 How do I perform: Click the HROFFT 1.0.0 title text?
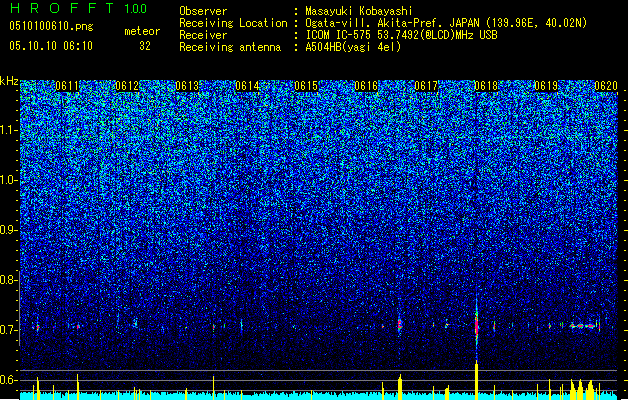pyautogui.click(x=79, y=8)
